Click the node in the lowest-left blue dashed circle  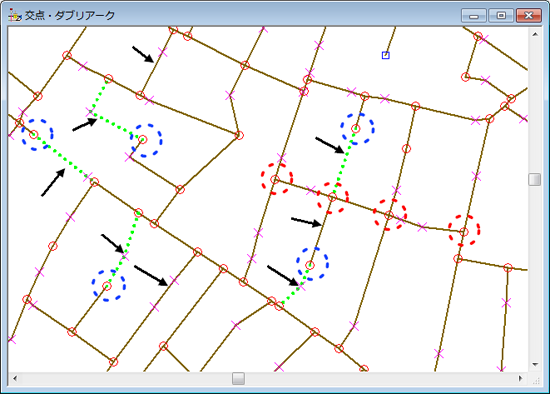(107, 286)
